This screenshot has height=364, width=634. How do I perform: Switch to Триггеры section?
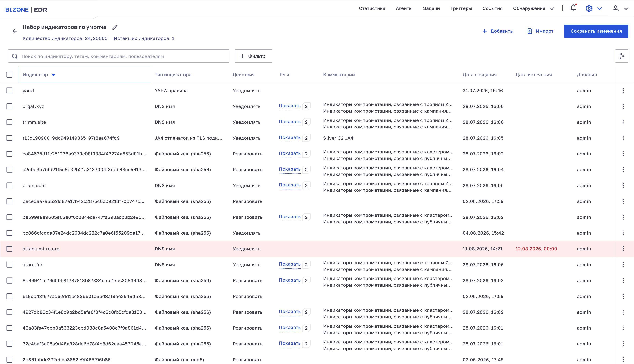[461, 8]
